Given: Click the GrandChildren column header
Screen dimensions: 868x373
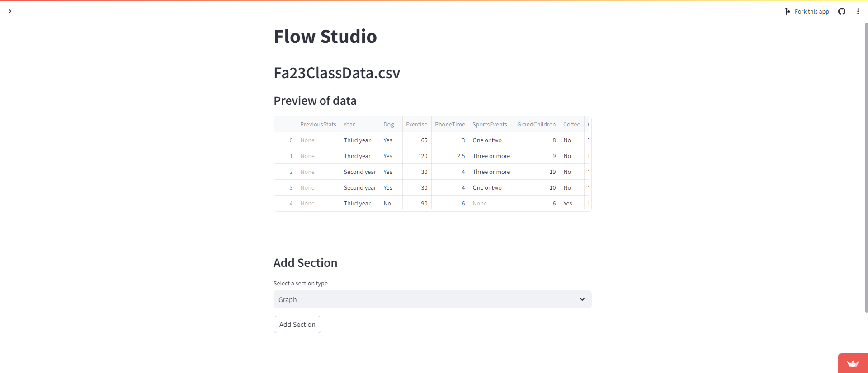Looking at the screenshot, I should (x=536, y=124).
